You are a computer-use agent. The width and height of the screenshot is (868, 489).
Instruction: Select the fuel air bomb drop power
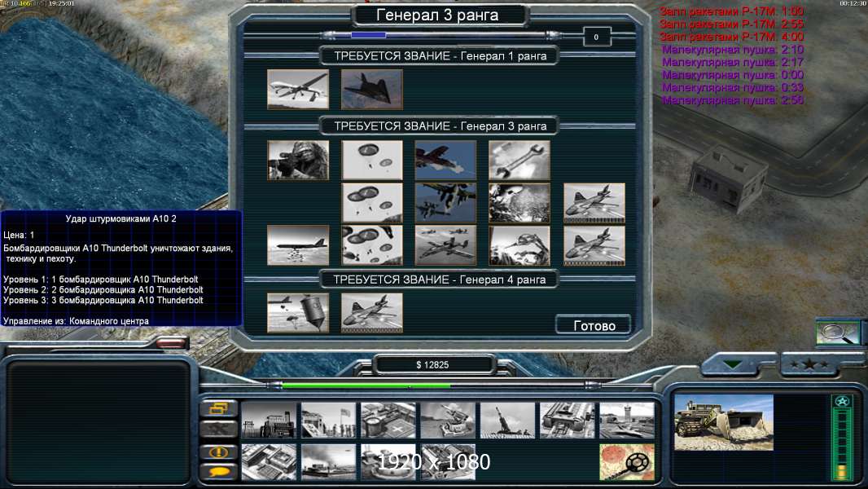pos(298,313)
